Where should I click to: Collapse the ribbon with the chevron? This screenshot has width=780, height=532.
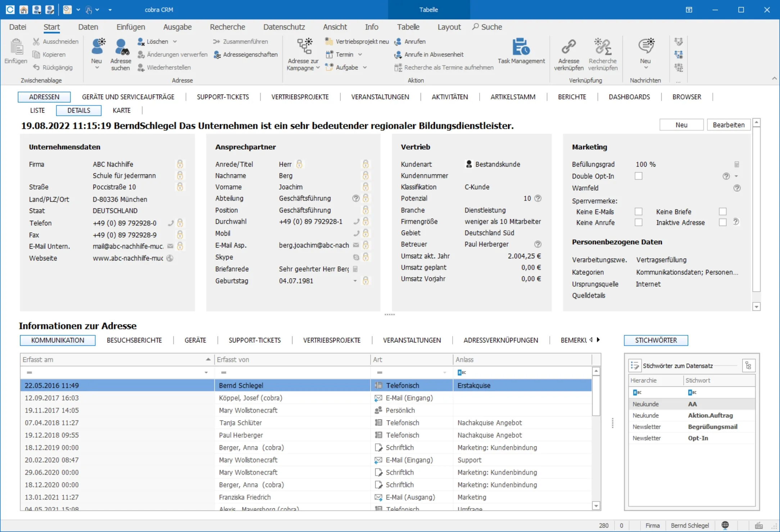(774, 78)
